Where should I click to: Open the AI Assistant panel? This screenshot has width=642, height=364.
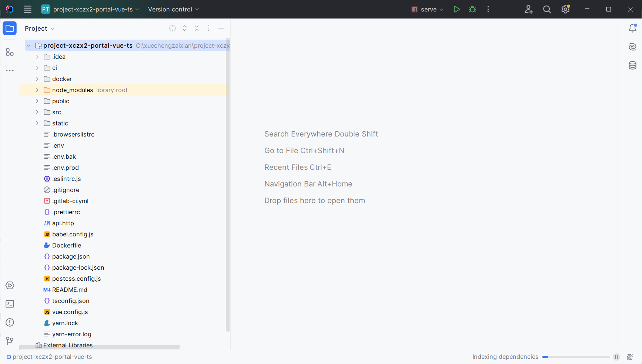[x=632, y=47]
